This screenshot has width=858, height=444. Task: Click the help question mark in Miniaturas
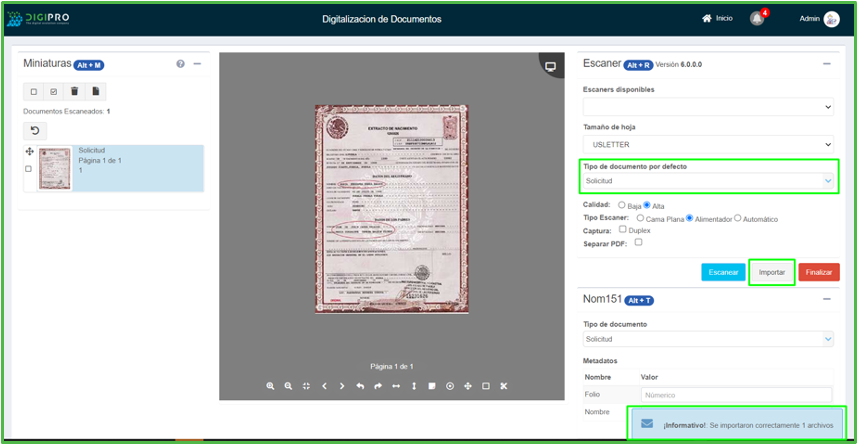pos(181,64)
